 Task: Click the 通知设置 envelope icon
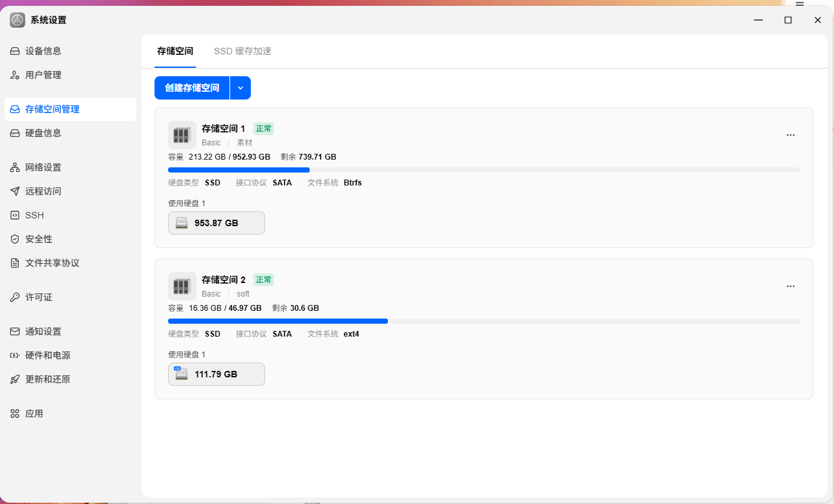15,331
